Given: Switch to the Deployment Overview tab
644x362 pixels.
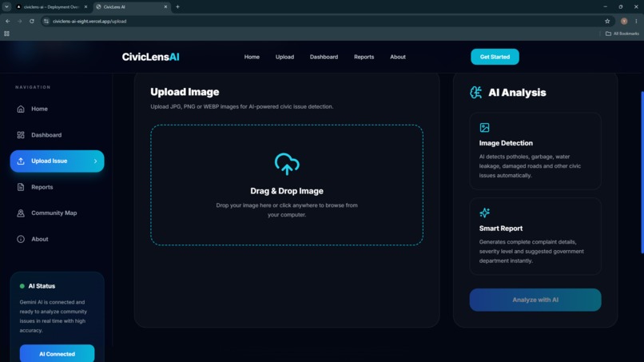Looking at the screenshot, I should 51,6.
